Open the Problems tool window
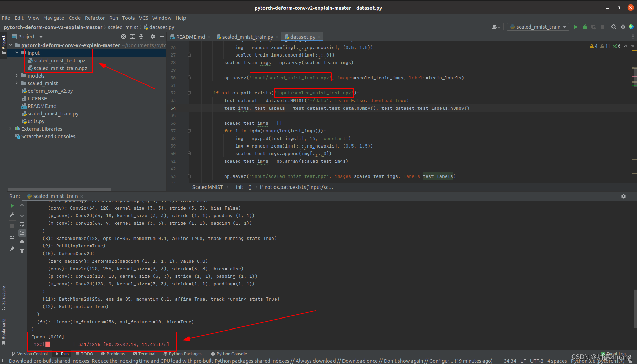 point(113,354)
